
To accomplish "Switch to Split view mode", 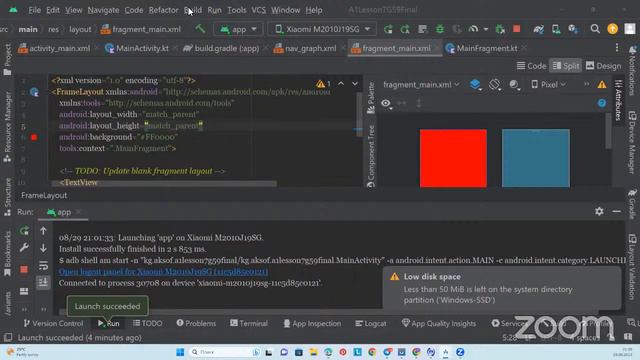I will (566, 66).
